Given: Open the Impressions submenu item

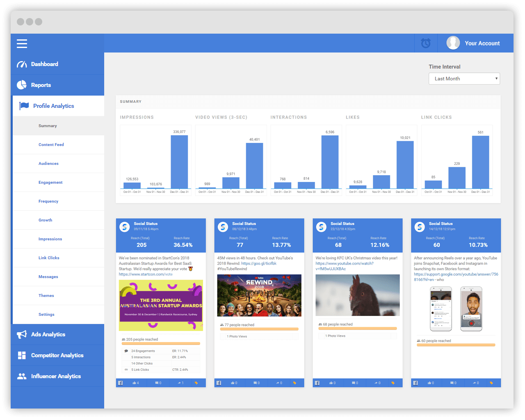Looking at the screenshot, I should click(x=58, y=239).
